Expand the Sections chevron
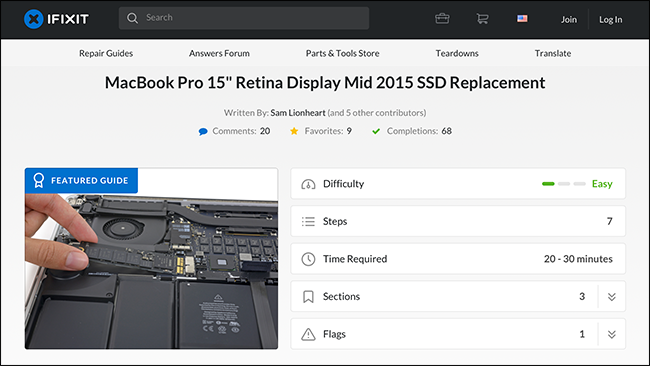650x366 pixels. (612, 297)
